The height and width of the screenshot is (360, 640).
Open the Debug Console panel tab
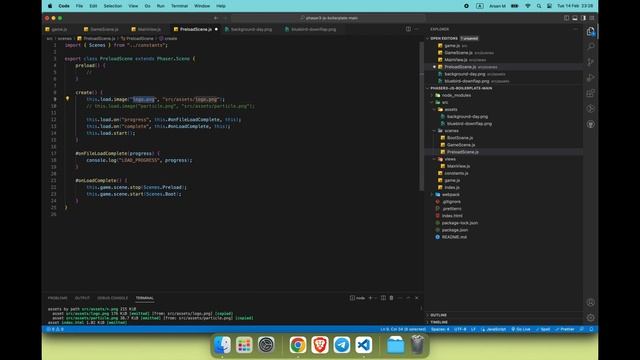[112, 298]
